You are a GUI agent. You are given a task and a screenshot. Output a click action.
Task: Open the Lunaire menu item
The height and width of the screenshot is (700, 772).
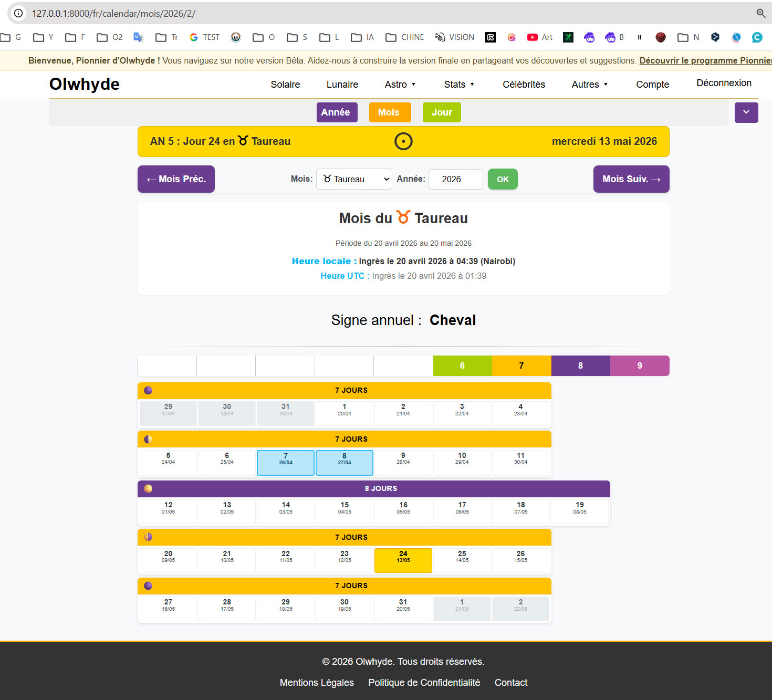(x=342, y=85)
